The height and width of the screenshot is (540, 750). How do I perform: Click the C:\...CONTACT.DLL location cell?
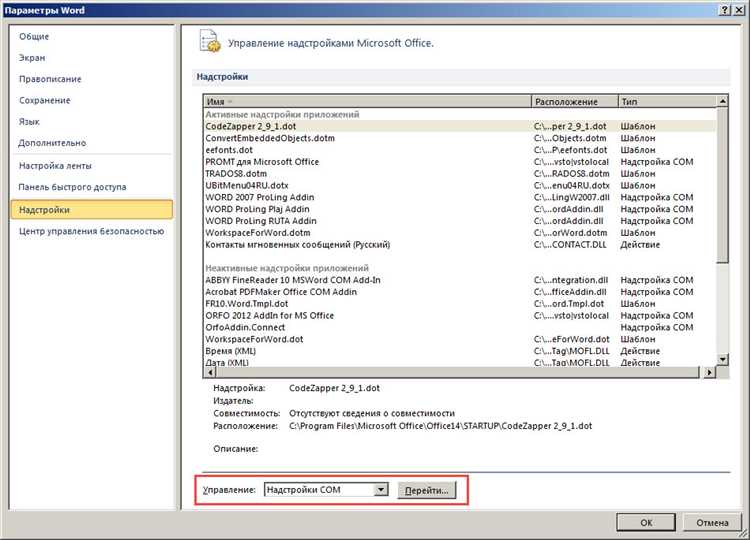(570, 245)
